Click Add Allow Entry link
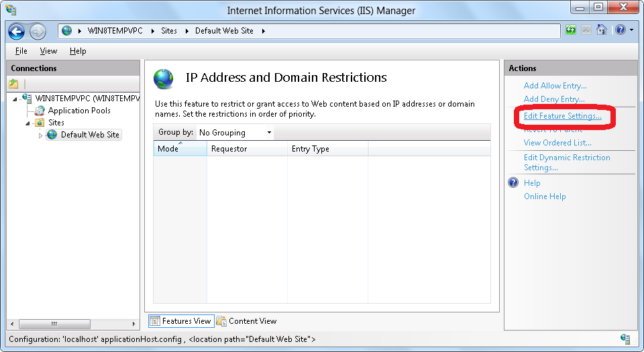The width and height of the screenshot is (644, 352). [x=555, y=86]
